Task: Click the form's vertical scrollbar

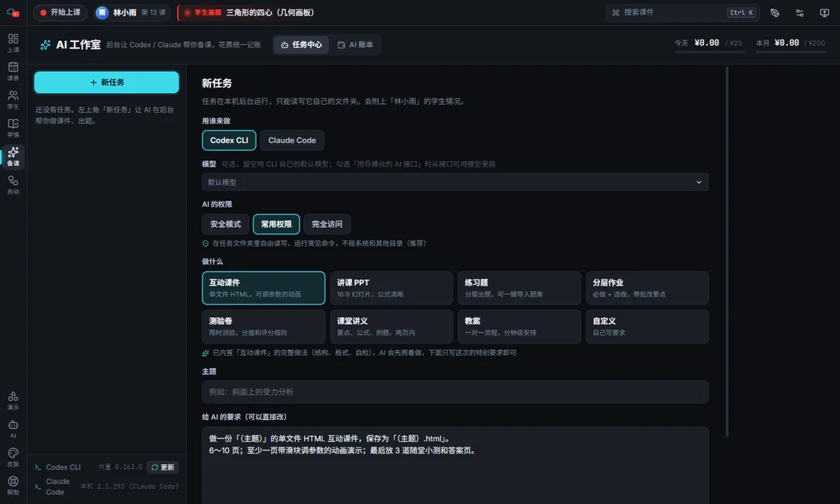Action: pyautogui.click(x=726, y=250)
